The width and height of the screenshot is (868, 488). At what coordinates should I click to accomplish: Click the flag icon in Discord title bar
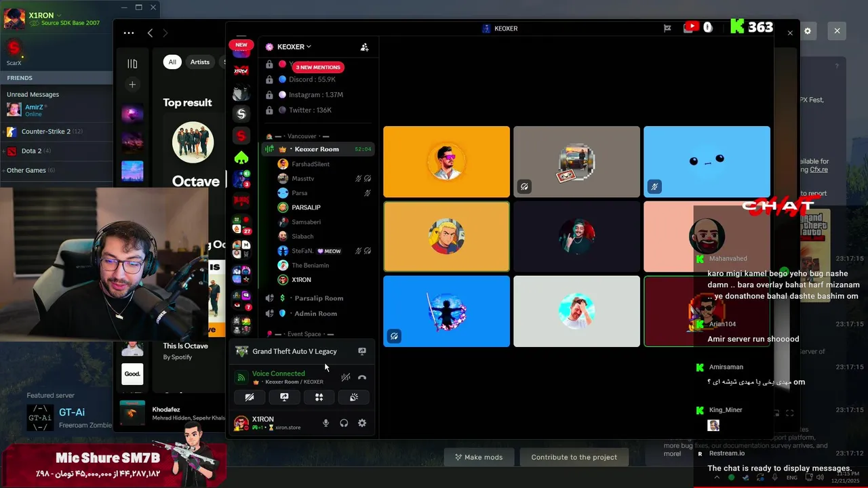(x=667, y=28)
